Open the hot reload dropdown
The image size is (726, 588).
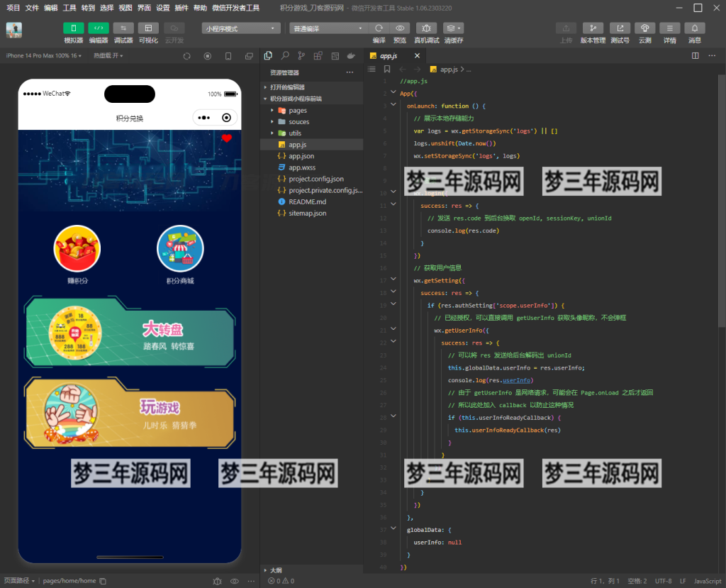[x=108, y=55]
